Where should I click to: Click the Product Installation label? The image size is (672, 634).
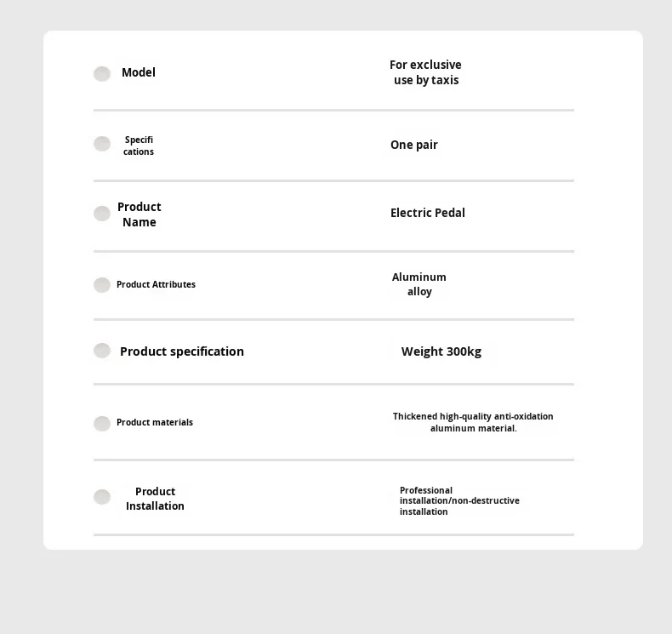pos(155,499)
